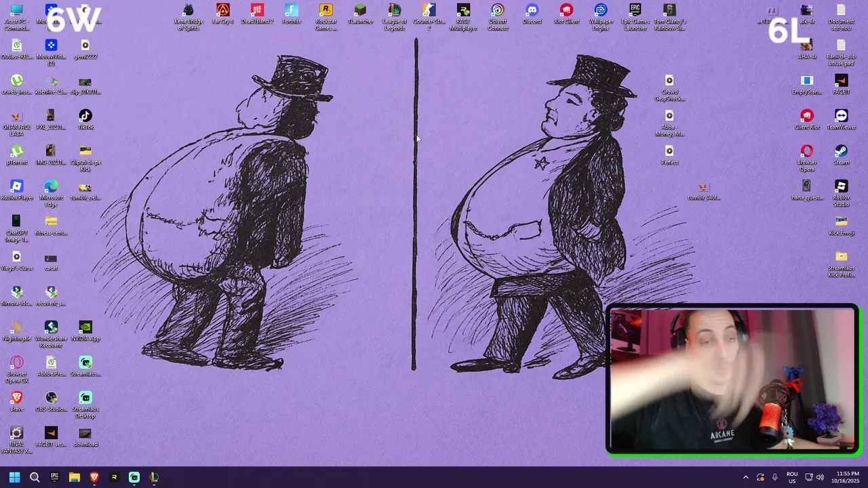Select the Microsoft Edge desktop icon
This screenshot has width=868, height=488.
pyautogui.click(x=51, y=193)
